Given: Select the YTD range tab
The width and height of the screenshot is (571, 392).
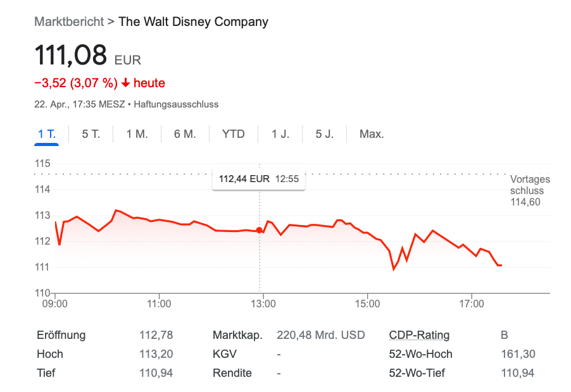Looking at the screenshot, I should pyautogui.click(x=233, y=134).
